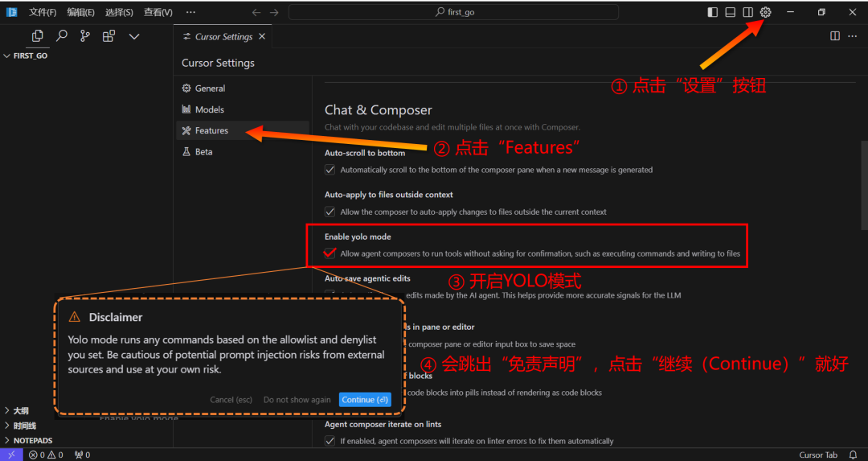The height and width of the screenshot is (461, 868).
Task: Click the Chat & Composer heading
Action: (378, 109)
